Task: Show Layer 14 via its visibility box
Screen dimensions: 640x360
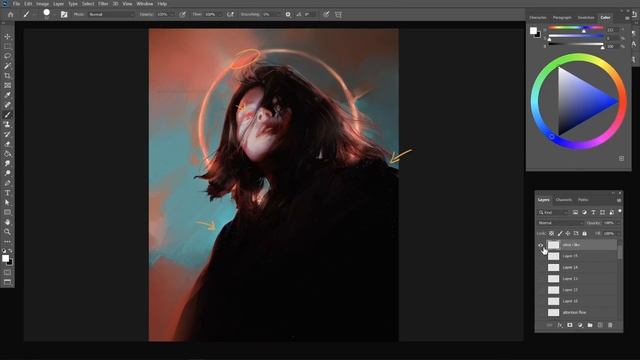Action: (x=541, y=268)
